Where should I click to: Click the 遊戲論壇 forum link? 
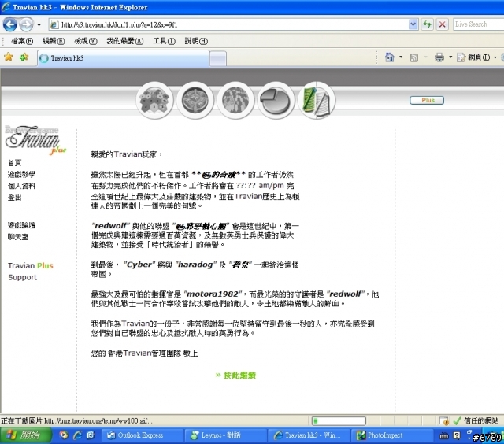point(21,225)
